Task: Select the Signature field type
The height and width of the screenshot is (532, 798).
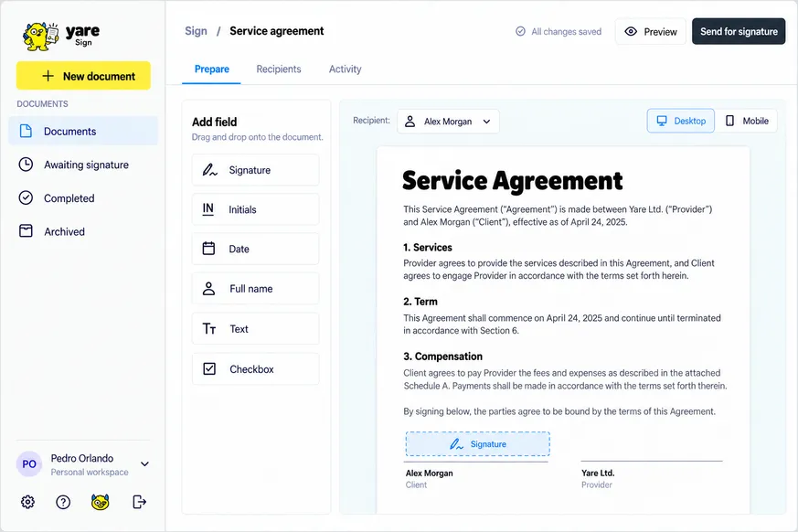Action: [x=255, y=170]
